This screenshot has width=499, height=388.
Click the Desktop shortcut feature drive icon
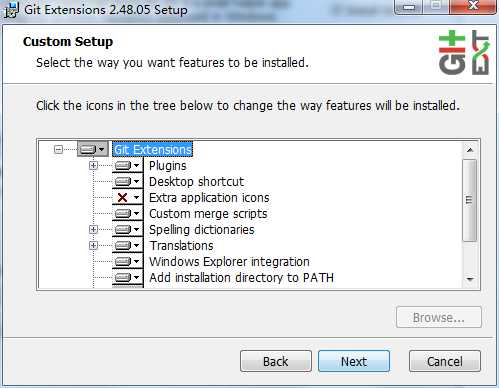coord(127,181)
